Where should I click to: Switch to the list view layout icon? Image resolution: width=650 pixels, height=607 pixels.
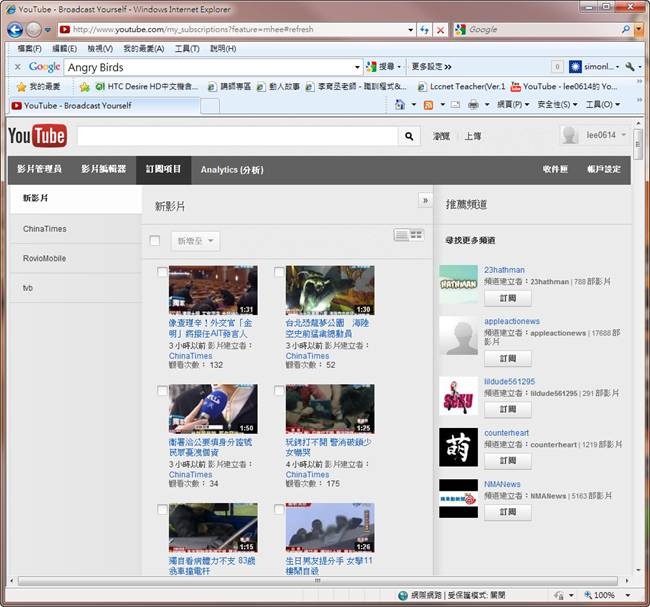point(401,235)
